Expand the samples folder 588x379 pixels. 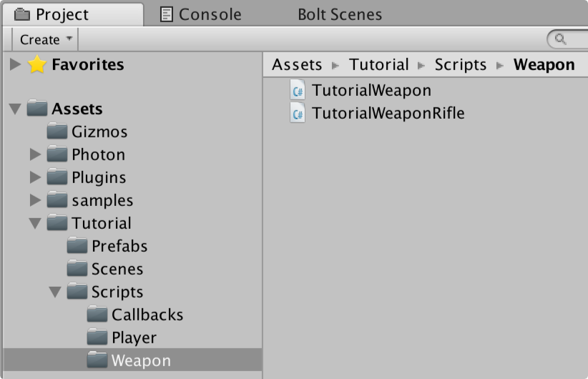tap(35, 200)
